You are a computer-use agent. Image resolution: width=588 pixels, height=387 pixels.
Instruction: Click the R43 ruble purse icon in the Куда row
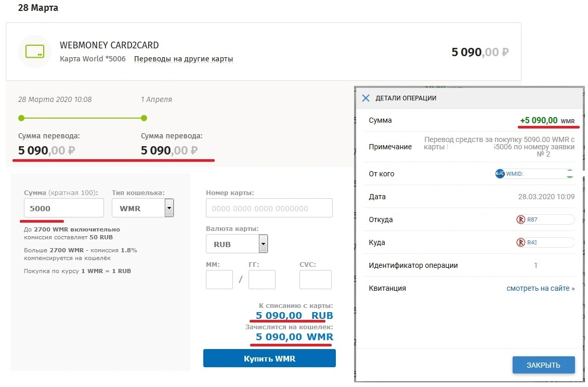tap(521, 242)
